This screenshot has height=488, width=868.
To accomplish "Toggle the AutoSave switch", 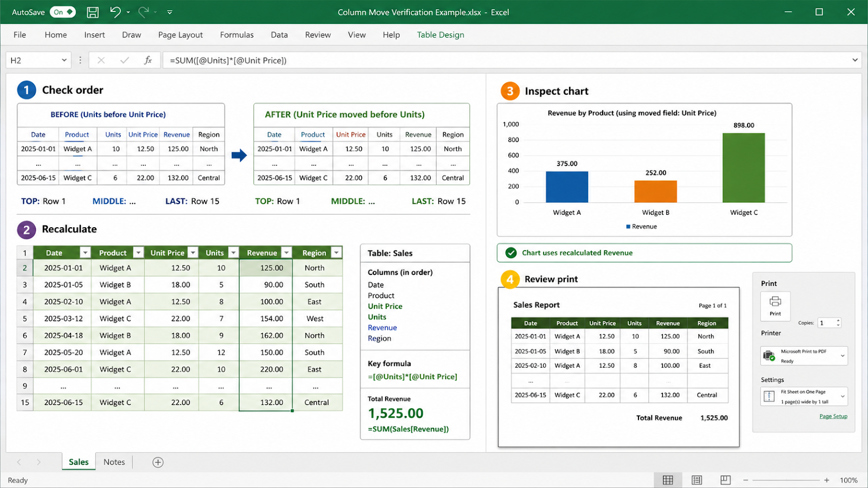I will 63,12.
